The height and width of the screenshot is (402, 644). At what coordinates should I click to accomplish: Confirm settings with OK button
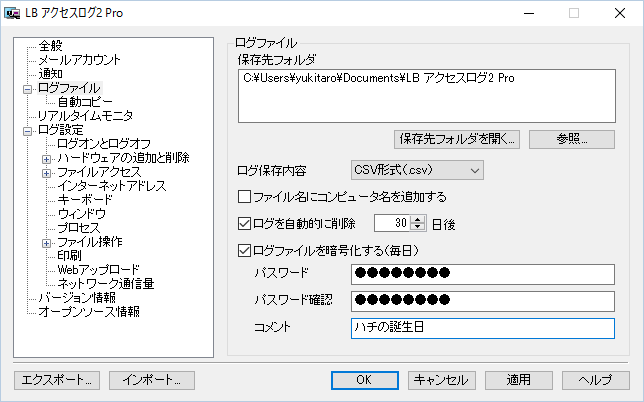tap(365, 380)
